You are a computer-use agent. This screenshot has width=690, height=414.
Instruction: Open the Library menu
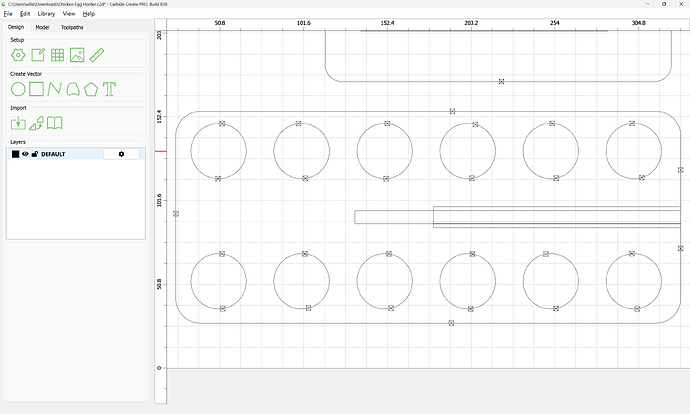(x=46, y=14)
